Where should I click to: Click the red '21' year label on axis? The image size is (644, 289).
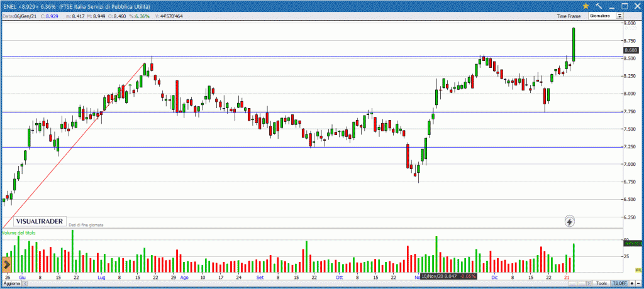pyautogui.click(x=567, y=277)
